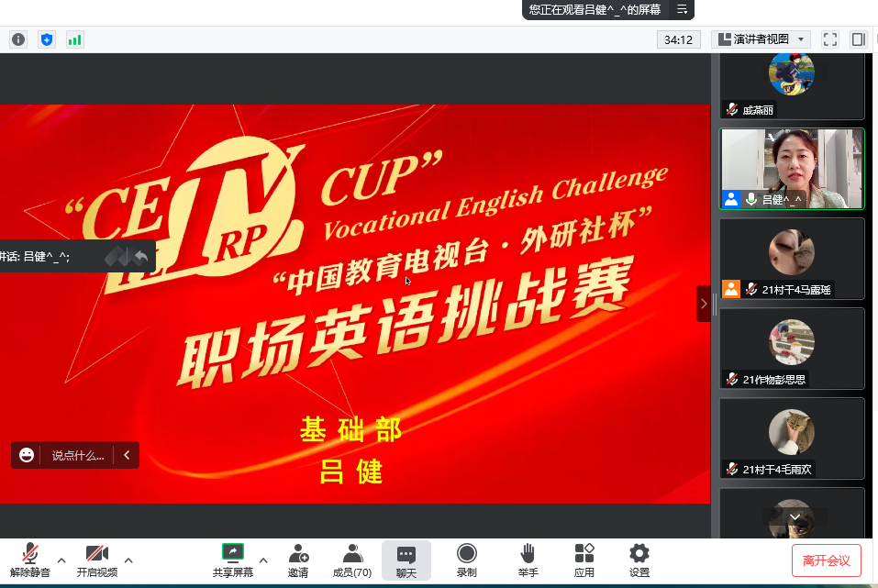The image size is (878, 588).
Task: Turn on camera with 开启视频
Action: point(97,560)
